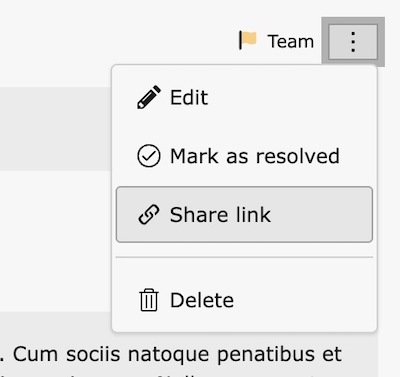Click the gray block left of Edit
Image resolution: width=400 pixels, height=377 pixels.
(x=56, y=129)
